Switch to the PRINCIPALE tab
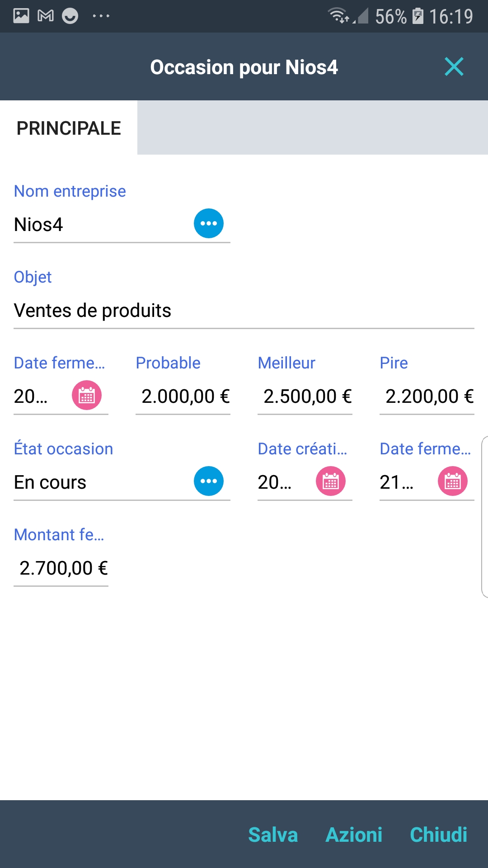488x868 pixels. coord(69,128)
